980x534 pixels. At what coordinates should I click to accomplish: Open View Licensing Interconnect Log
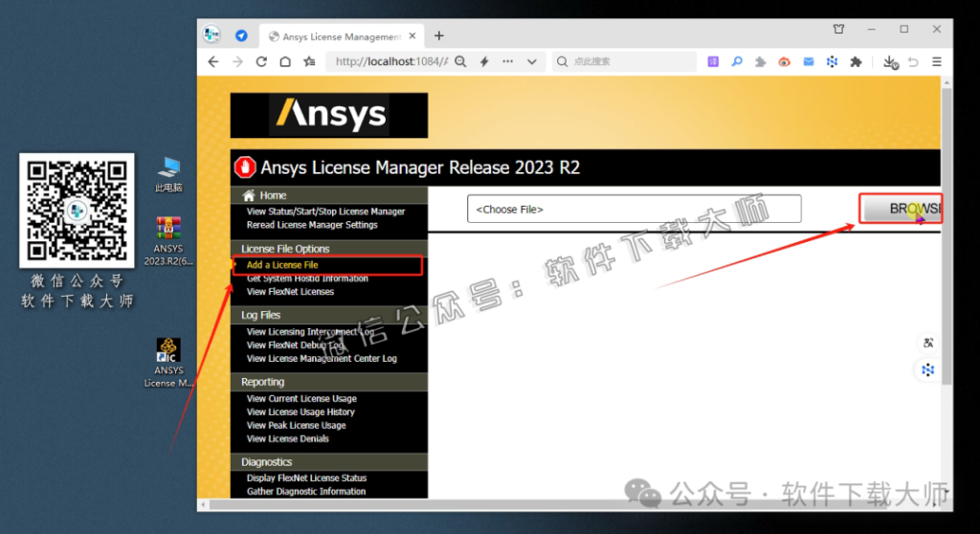[x=309, y=331]
